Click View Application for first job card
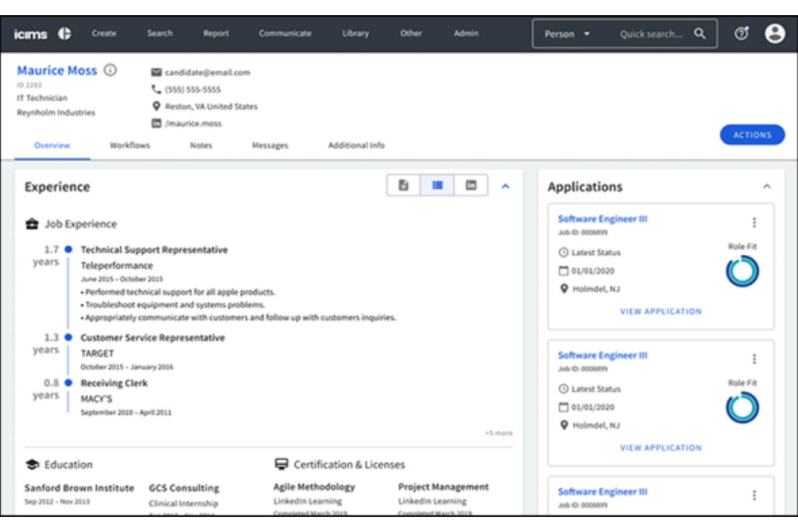 coord(661,312)
